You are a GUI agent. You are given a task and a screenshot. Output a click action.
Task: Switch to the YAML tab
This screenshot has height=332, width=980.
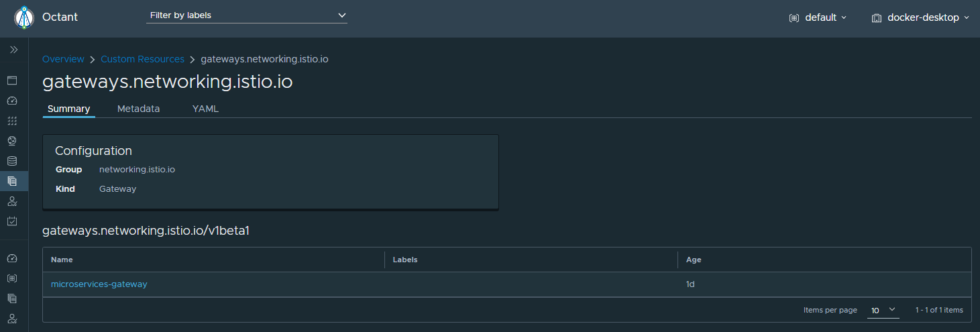coord(205,109)
